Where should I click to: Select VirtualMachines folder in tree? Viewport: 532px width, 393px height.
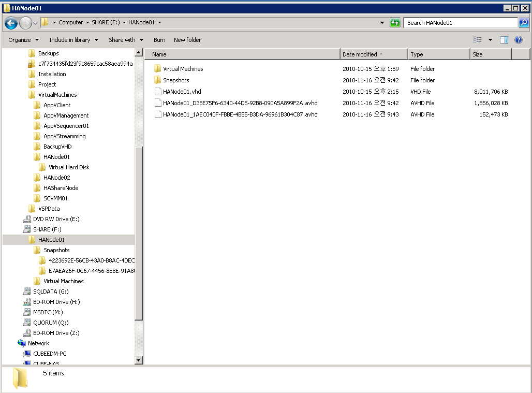(57, 95)
